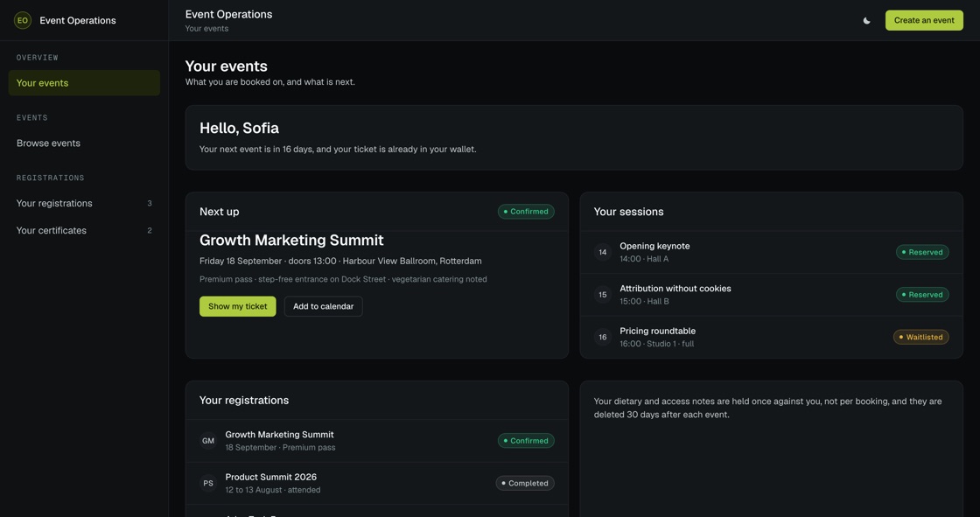This screenshot has height=517, width=980.
Task: Click the dietary and access notes text
Action: pos(767,408)
